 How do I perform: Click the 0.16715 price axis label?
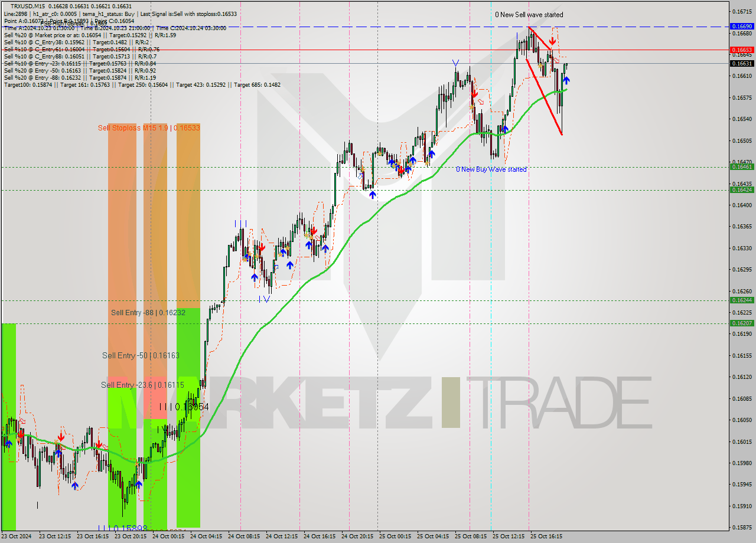pyautogui.click(x=742, y=11)
